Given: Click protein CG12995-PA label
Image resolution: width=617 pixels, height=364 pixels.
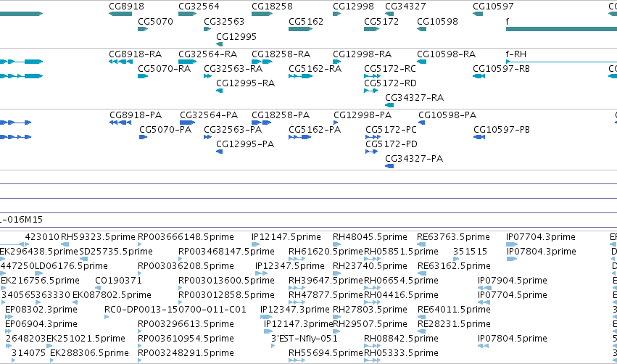Looking at the screenshot, I should [245, 144].
